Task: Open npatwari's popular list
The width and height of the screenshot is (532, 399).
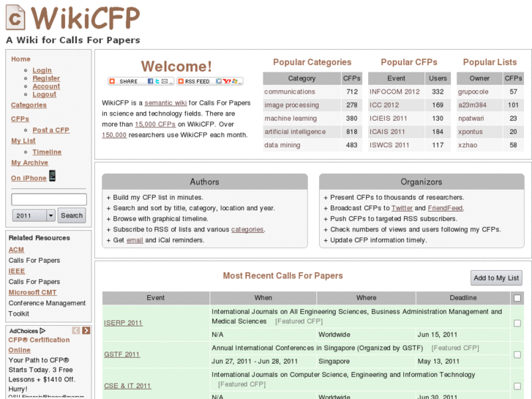Action: pos(471,119)
